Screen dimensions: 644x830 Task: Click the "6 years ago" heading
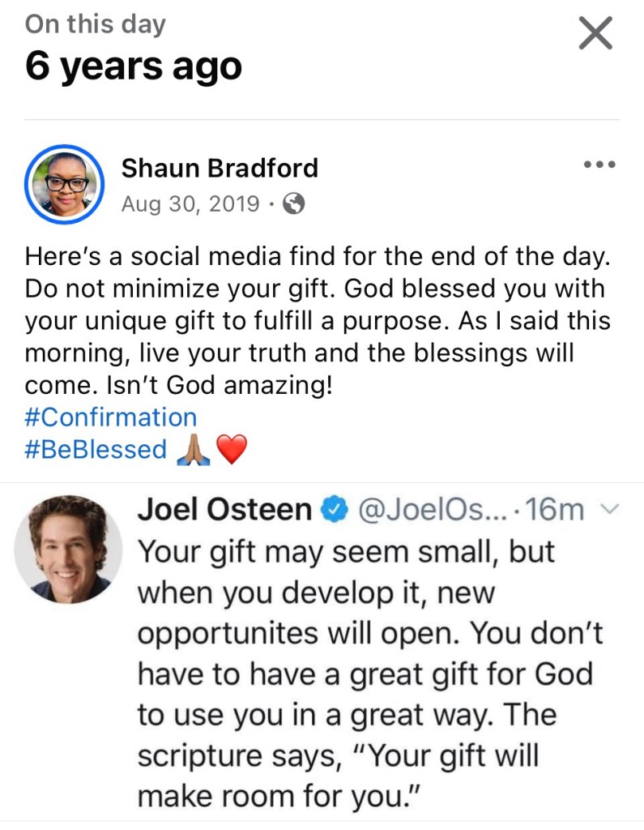[x=134, y=65]
